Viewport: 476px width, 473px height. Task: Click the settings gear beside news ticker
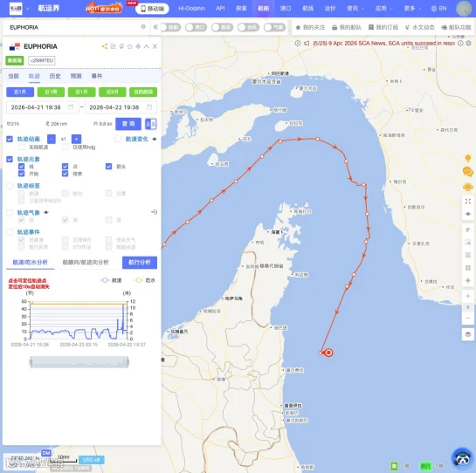click(468, 43)
